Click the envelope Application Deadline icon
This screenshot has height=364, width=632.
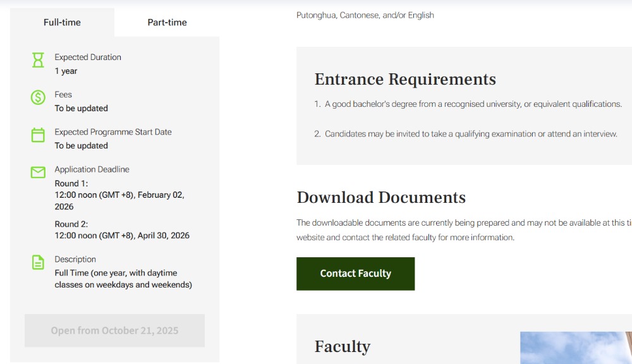pyautogui.click(x=38, y=173)
